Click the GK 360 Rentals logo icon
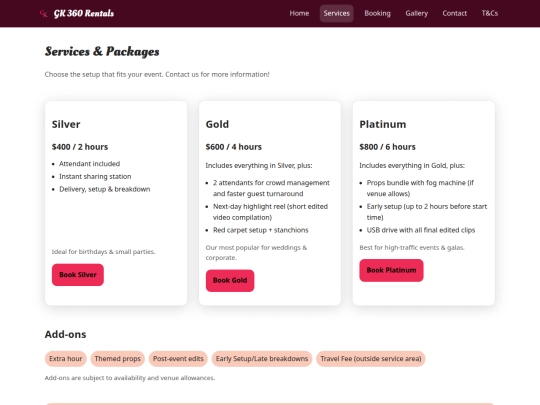 (43, 13)
